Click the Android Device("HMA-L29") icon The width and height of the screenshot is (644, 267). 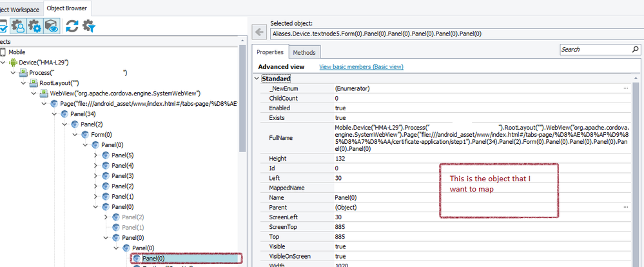[x=13, y=63]
